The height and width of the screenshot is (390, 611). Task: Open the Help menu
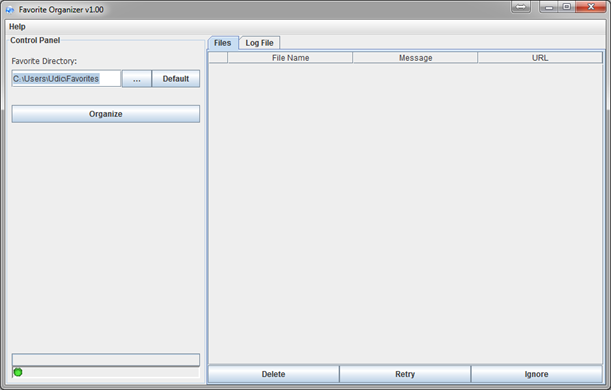(17, 26)
